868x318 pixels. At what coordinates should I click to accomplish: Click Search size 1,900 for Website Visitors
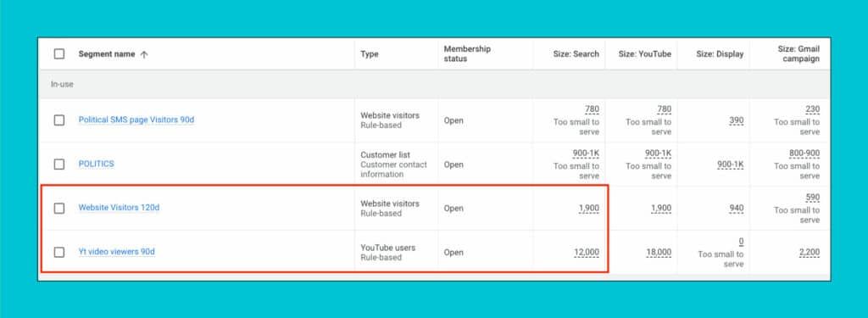(589, 209)
